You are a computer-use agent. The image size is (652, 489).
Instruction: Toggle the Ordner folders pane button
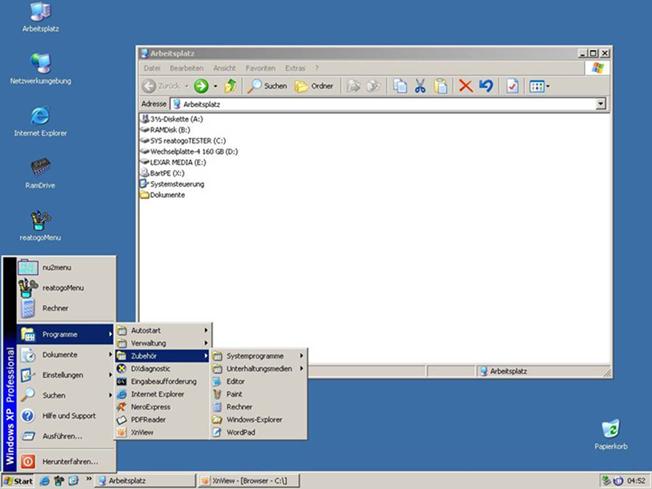(314, 86)
